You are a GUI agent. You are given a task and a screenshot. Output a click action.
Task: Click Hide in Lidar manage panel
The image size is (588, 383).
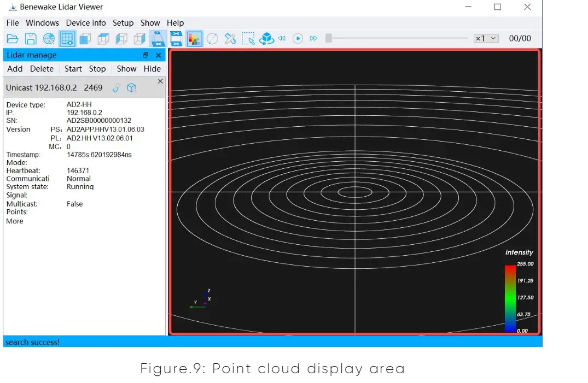pyautogui.click(x=152, y=69)
